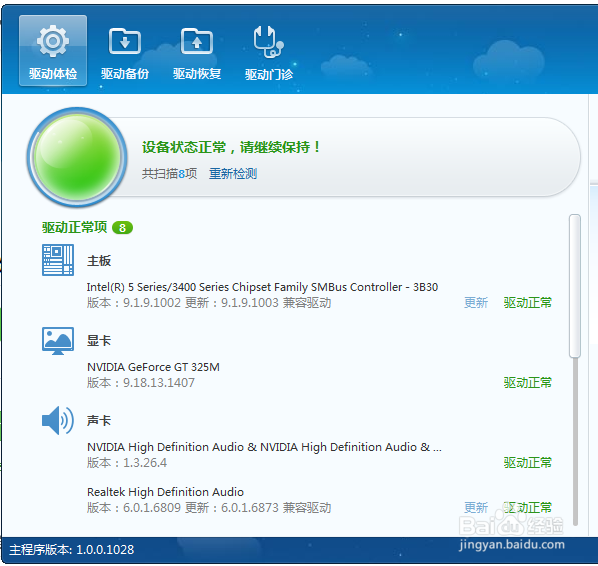Click version line 9.1.9.1002 更新 9.1.9.1003
The image size is (598, 566).
(209, 303)
